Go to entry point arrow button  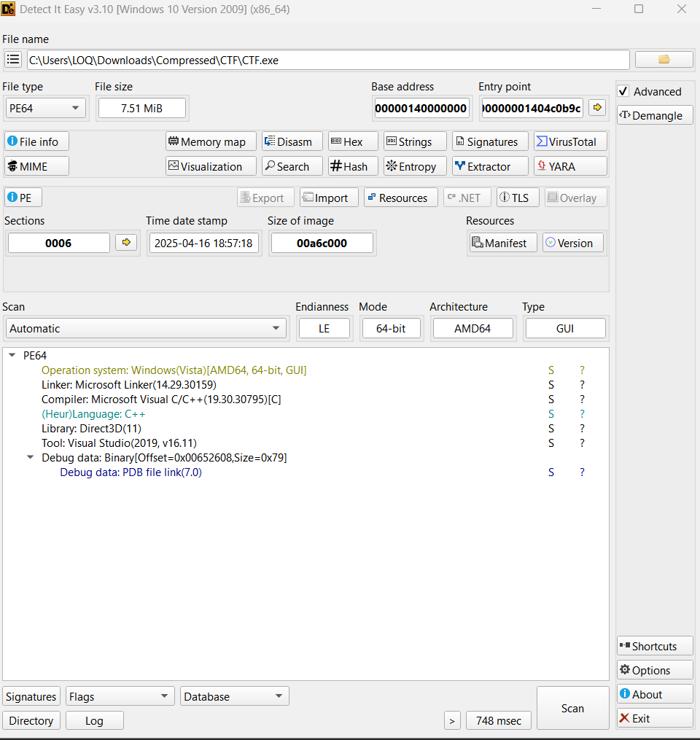click(597, 108)
